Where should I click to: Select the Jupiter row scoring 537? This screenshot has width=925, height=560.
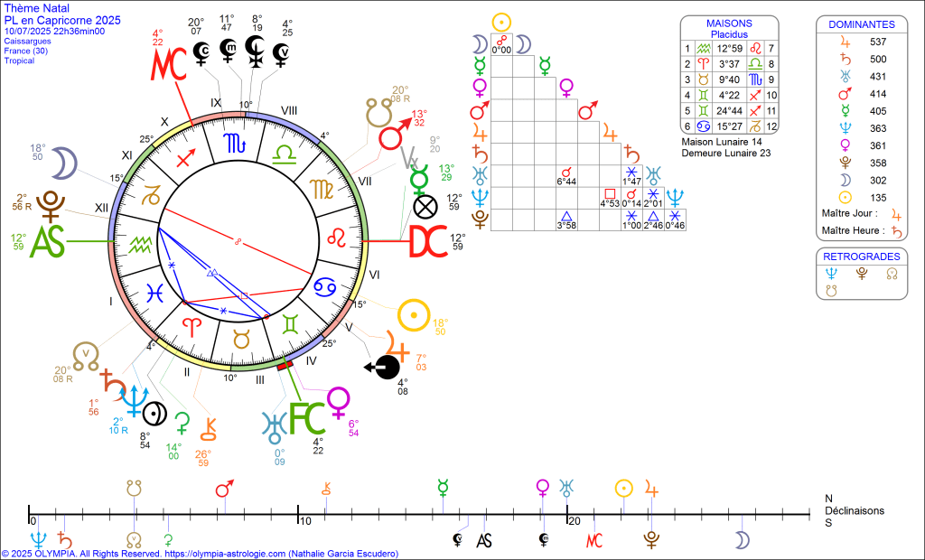[x=861, y=42]
